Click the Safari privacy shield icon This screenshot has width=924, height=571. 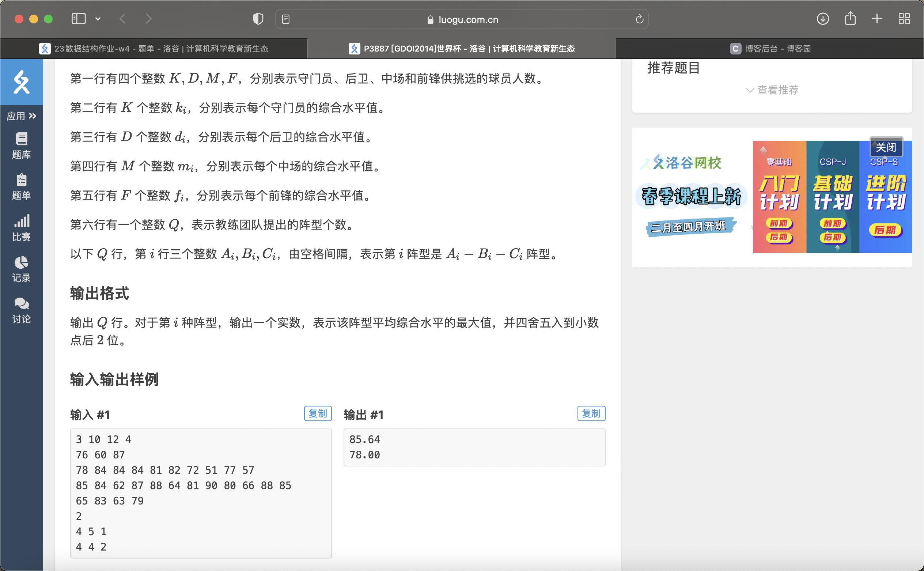point(258,19)
